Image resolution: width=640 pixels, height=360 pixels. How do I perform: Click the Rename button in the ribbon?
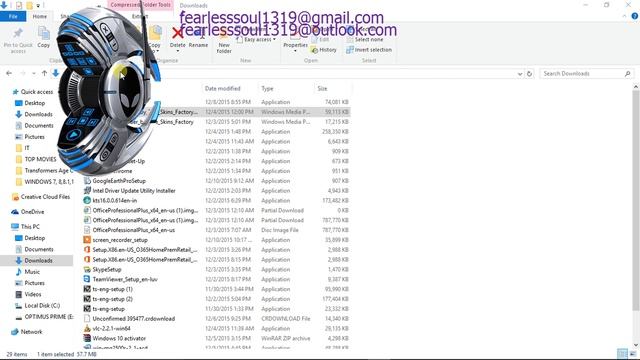(198, 38)
